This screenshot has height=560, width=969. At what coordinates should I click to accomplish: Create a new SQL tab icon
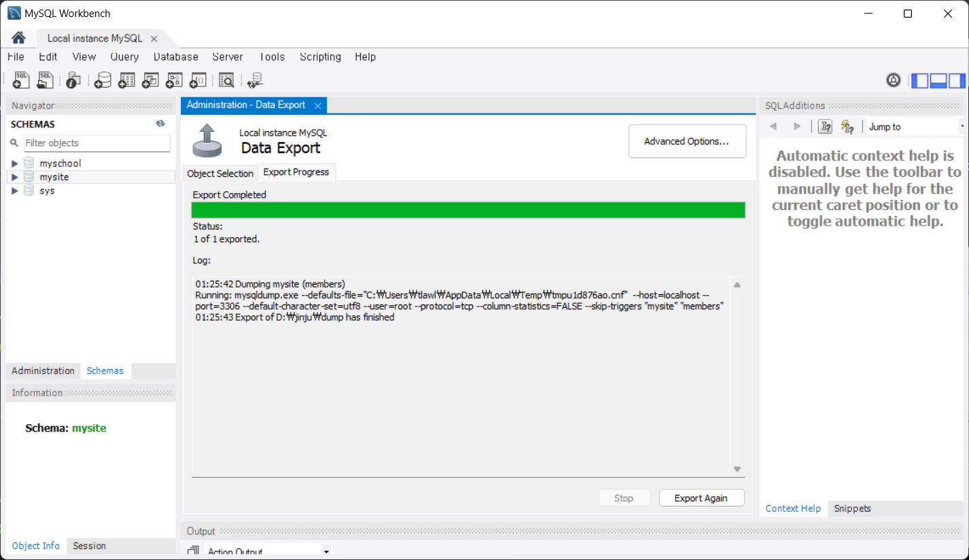coord(21,80)
